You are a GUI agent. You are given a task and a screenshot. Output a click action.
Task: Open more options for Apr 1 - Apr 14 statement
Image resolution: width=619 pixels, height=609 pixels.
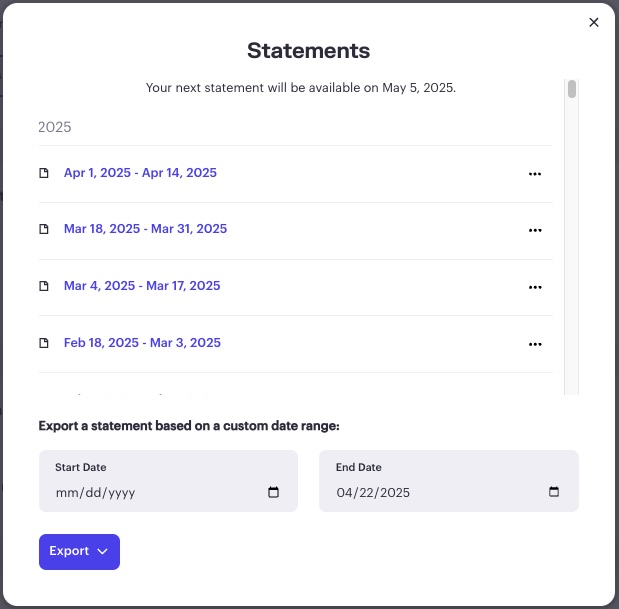pos(535,174)
